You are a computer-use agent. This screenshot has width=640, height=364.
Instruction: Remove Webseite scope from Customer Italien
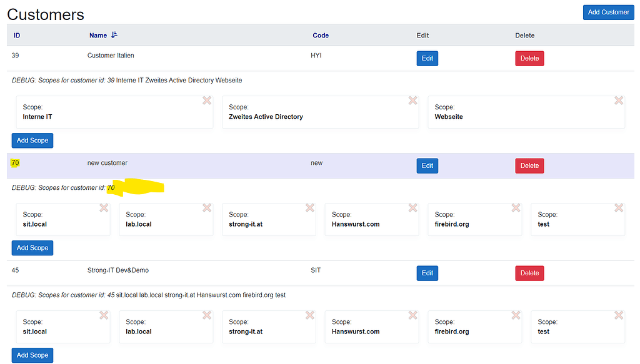[619, 101]
